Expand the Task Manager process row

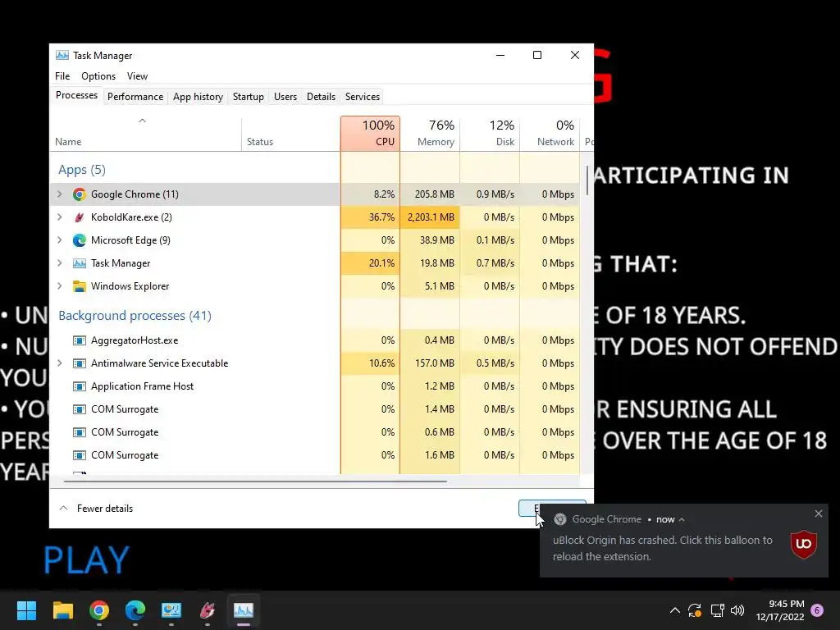(59, 263)
